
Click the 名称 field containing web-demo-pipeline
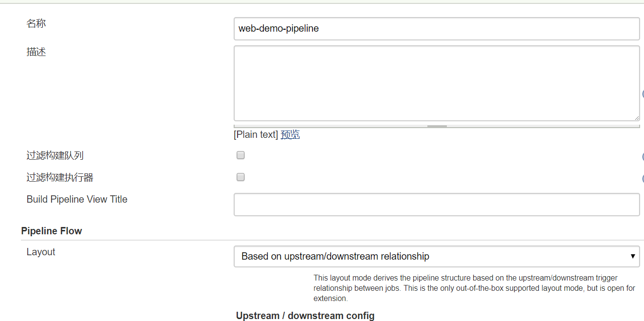pyautogui.click(x=437, y=29)
